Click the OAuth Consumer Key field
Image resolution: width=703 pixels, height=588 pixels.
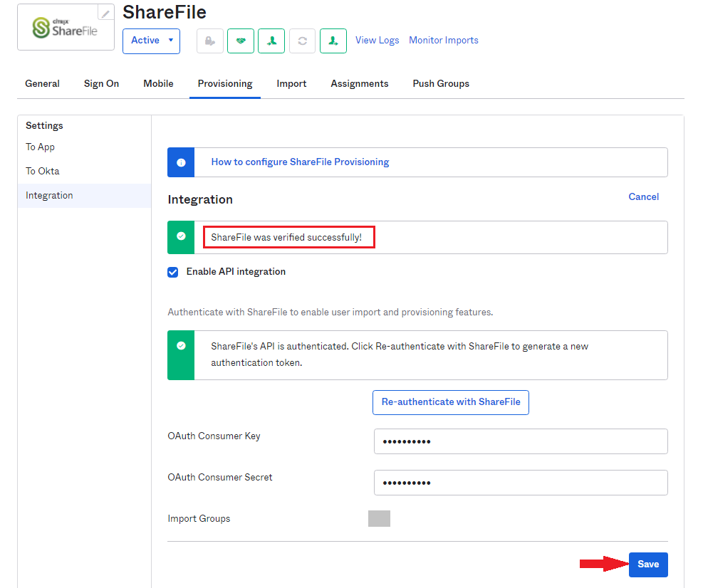coord(520,441)
